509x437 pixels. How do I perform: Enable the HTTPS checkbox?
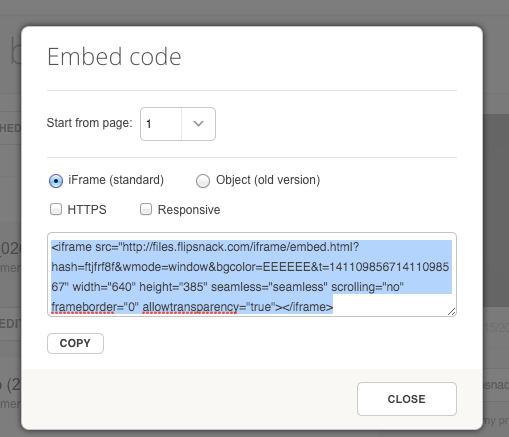pos(56,209)
